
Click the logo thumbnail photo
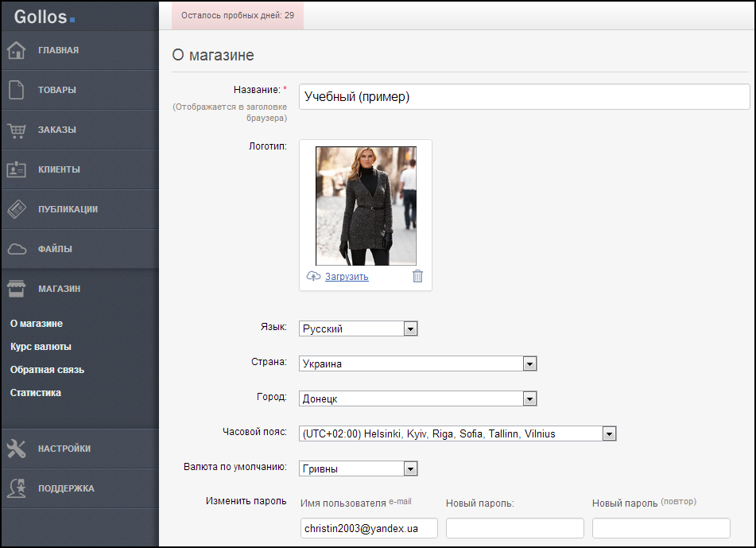click(366, 206)
